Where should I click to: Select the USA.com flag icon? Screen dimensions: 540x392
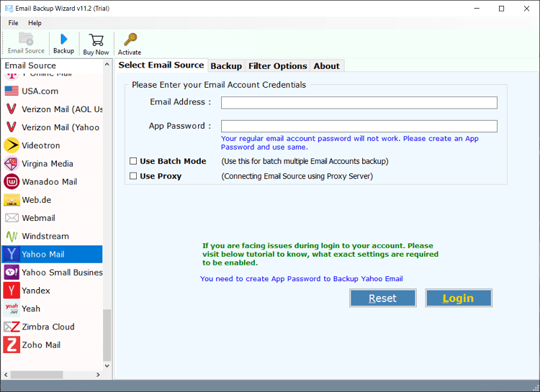[x=12, y=91]
